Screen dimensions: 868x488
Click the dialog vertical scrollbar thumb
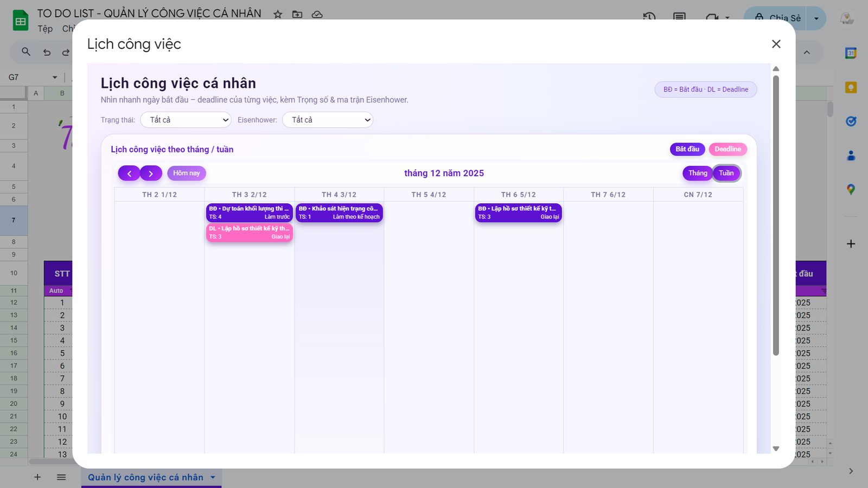click(776, 215)
